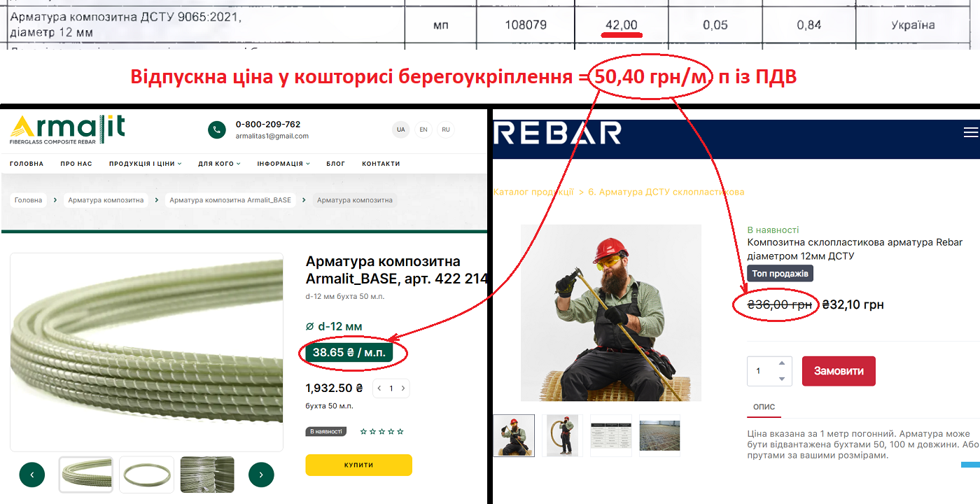Click the Armalit logo
Screen dimensions: 980x504
67,129
